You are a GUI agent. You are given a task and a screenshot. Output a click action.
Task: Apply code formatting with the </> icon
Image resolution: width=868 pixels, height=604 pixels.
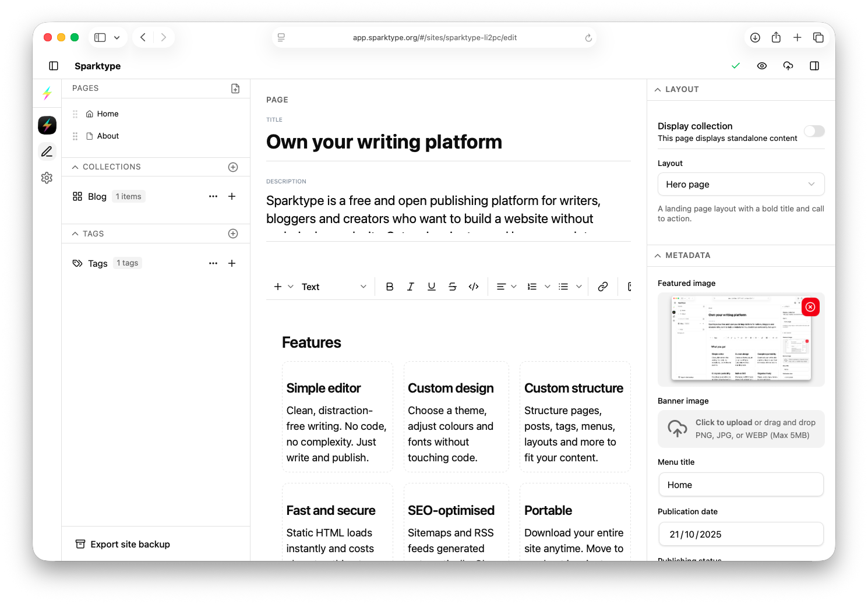click(473, 286)
